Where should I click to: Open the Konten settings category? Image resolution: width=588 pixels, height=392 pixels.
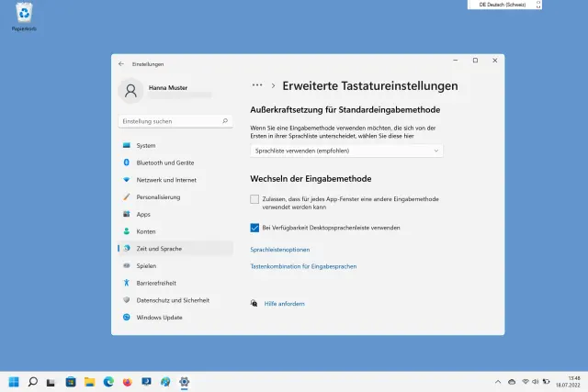pyautogui.click(x=175, y=231)
